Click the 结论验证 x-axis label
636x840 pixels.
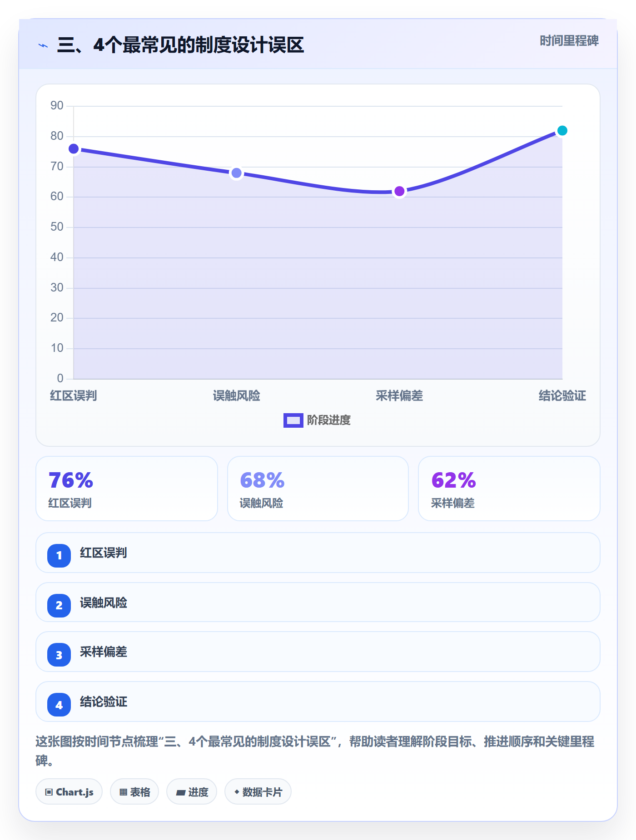coord(562,396)
